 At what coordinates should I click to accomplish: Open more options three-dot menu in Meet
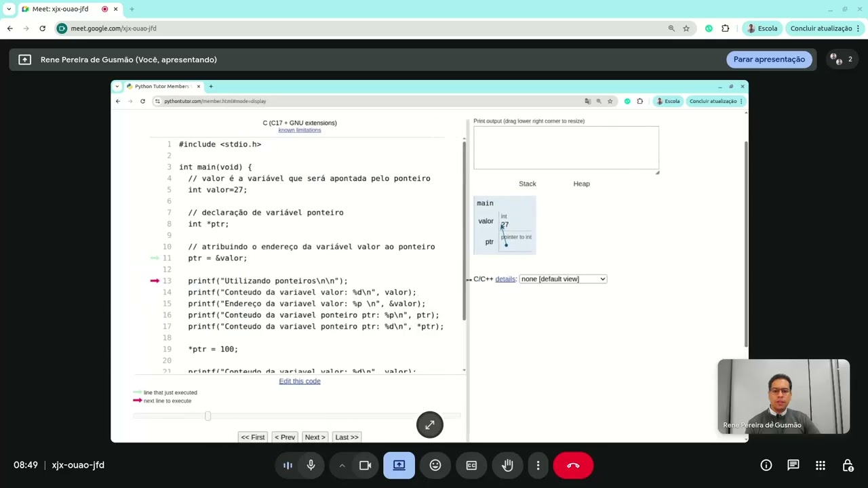pyautogui.click(x=538, y=465)
